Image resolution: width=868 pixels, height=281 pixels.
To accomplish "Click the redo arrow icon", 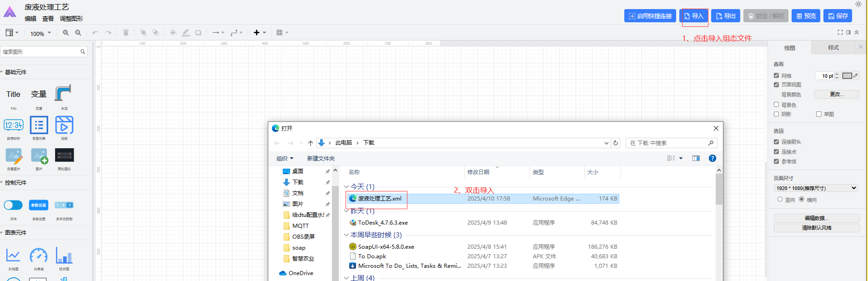I will (x=108, y=33).
